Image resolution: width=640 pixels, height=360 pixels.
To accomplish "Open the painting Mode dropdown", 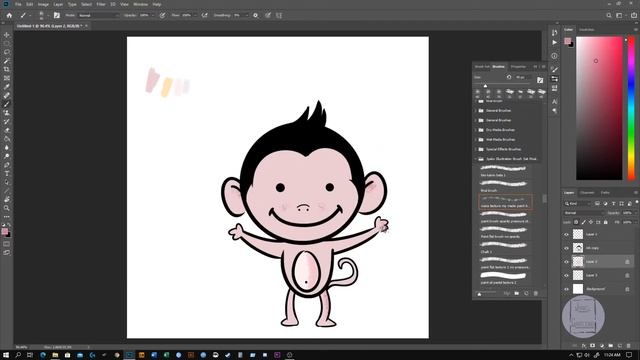I will [98, 16].
